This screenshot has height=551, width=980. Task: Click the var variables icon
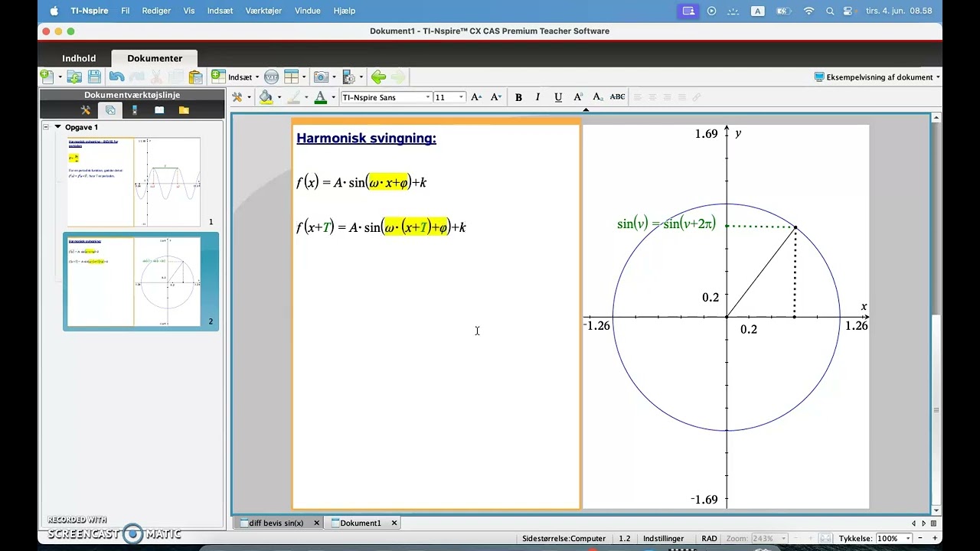click(x=271, y=77)
